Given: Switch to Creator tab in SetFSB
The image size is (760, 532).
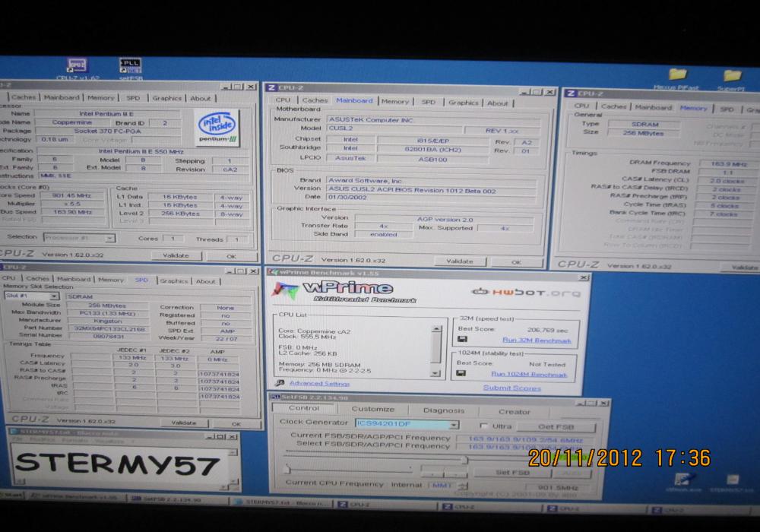Looking at the screenshot, I should [x=515, y=412].
